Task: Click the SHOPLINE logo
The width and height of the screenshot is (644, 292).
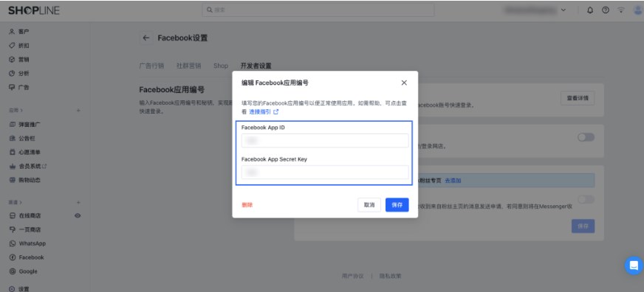Action: tap(34, 10)
